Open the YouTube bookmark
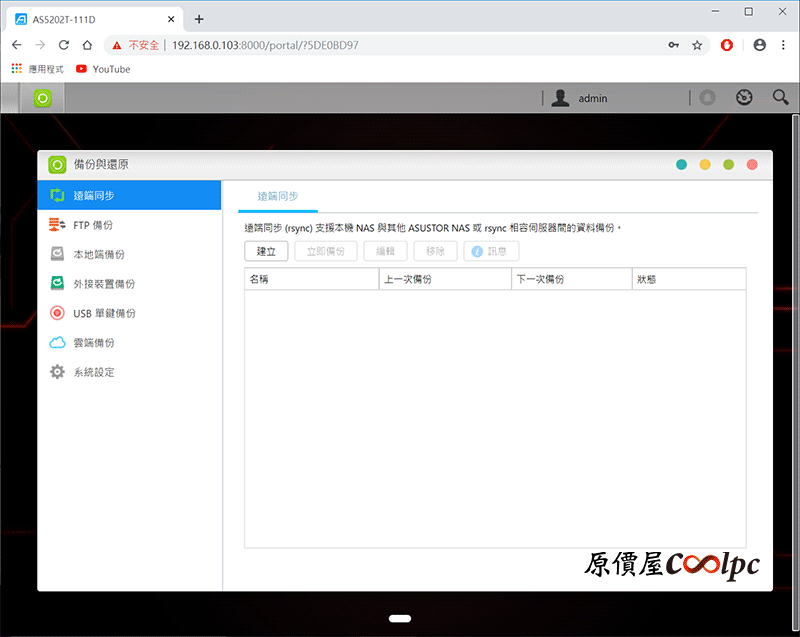Image resolution: width=800 pixels, height=637 pixels. pyautogui.click(x=103, y=69)
